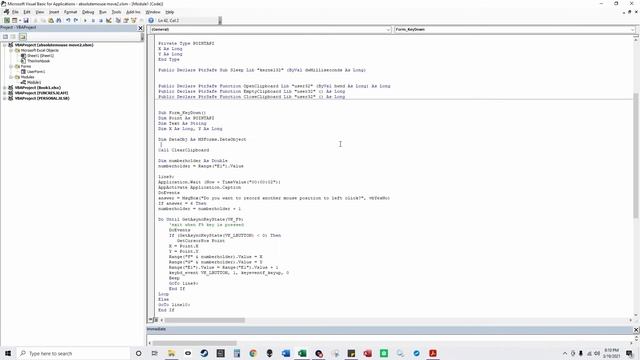This screenshot has width=640, height=360.
Task: Expand the VBAProject (FUNCRES.XLAM) node
Action: tap(4, 93)
